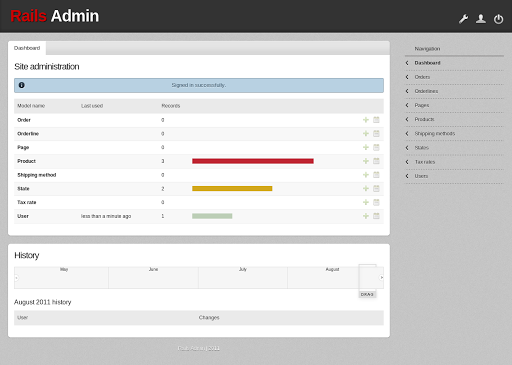Screen dimensions: 512x365
Task: Add a new Product with plus icon
Action: (366, 161)
